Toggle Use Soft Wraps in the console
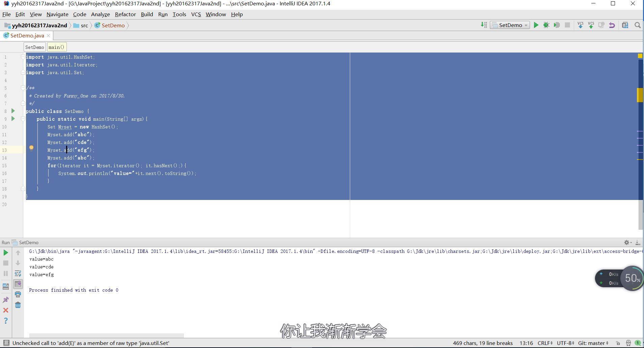 click(x=18, y=273)
